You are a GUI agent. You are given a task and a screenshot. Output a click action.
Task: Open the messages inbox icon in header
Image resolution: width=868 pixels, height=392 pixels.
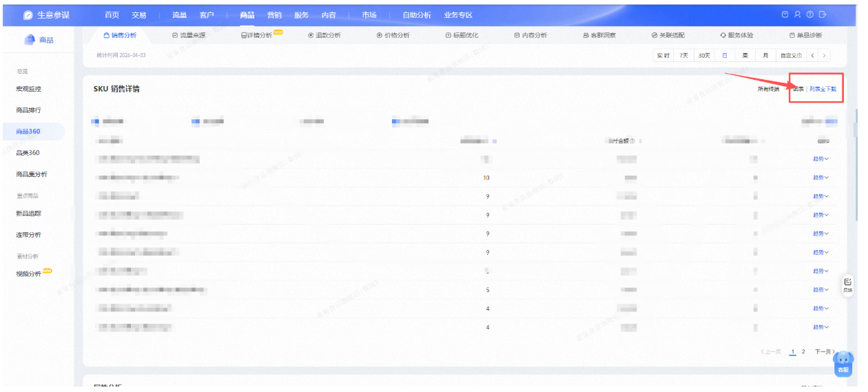click(786, 14)
